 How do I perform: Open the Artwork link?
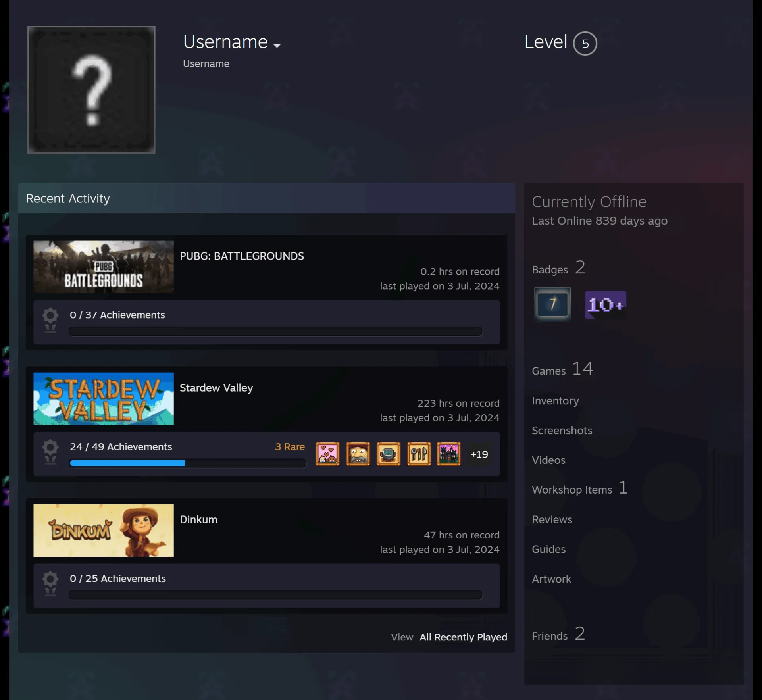pos(551,579)
